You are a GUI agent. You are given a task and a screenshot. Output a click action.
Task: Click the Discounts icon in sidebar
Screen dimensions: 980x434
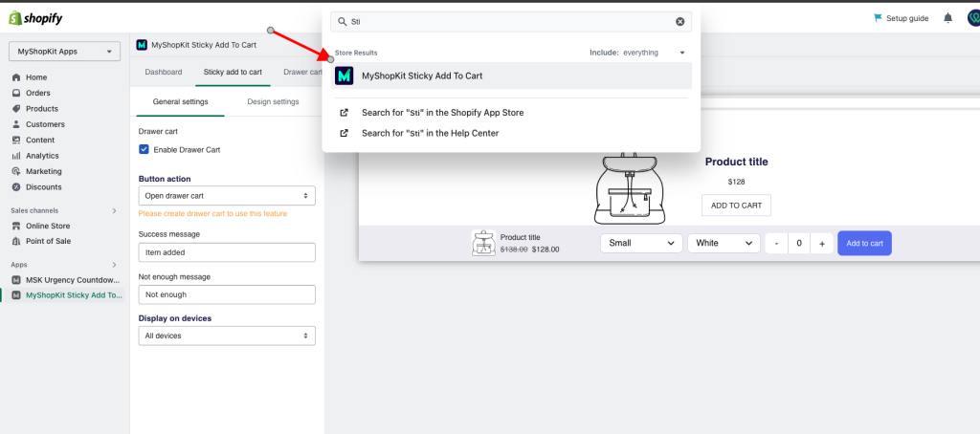pyautogui.click(x=16, y=186)
